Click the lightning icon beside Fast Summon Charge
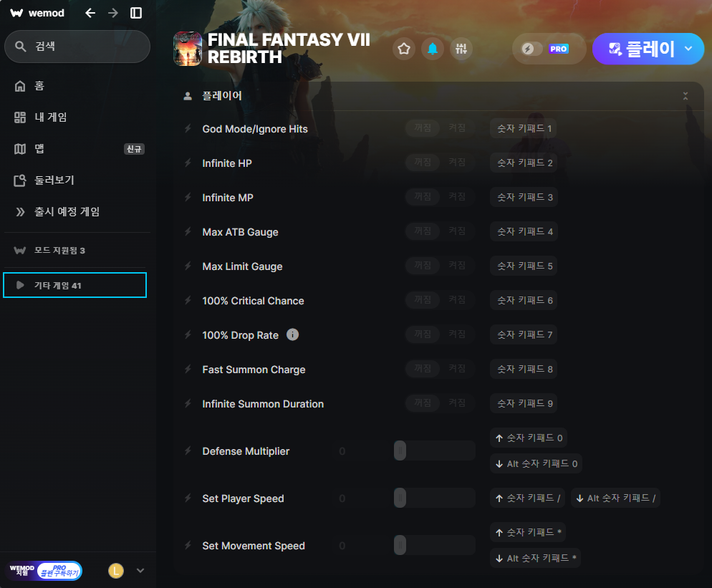Viewport: 712px width, 588px height. (x=188, y=369)
